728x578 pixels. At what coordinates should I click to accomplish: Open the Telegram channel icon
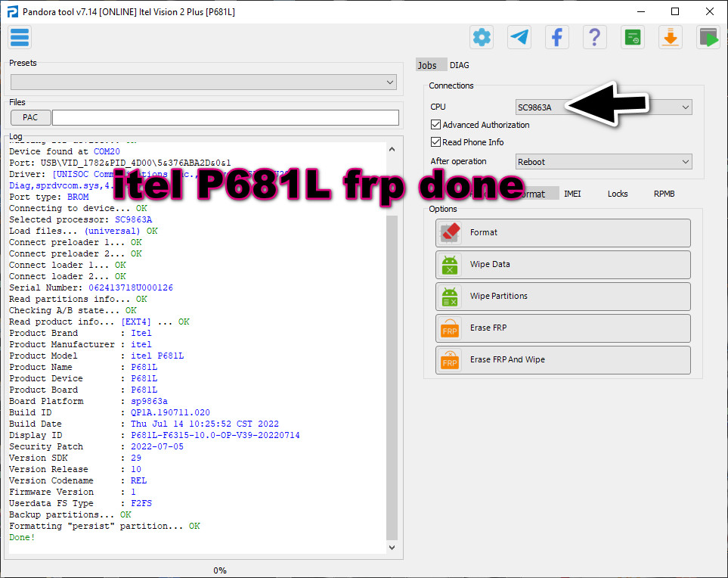click(x=519, y=37)
